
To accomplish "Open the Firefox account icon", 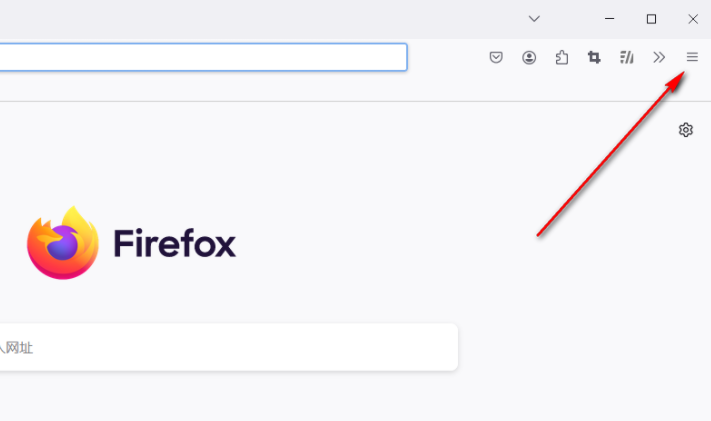I will coord(529,57).
